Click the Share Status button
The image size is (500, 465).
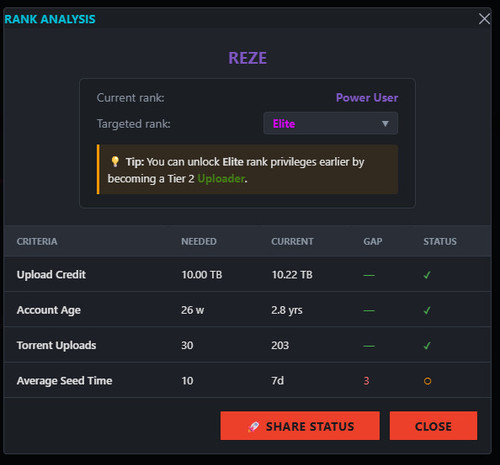click(300, 426)
